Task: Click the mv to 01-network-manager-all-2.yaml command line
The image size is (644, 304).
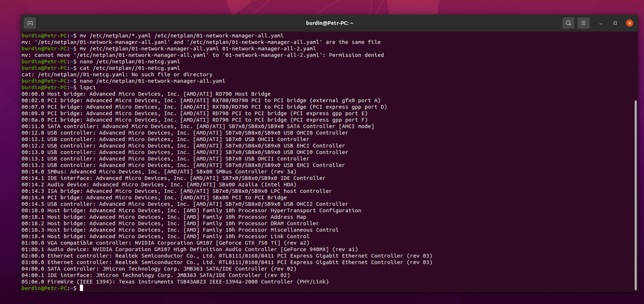Action: 169,49
